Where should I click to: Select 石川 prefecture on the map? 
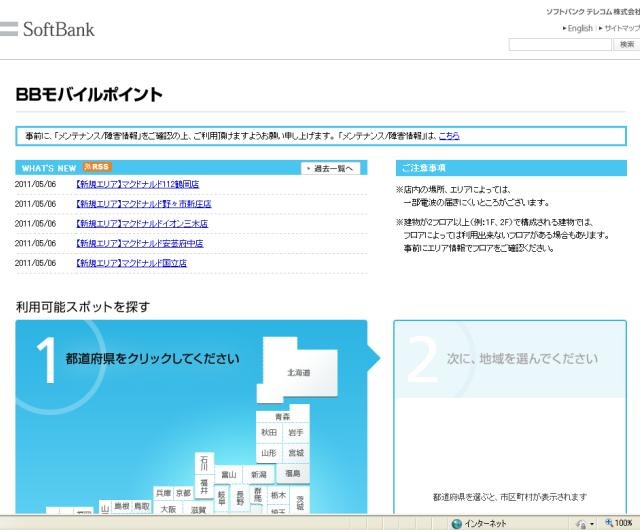click(x=204, y=463)
